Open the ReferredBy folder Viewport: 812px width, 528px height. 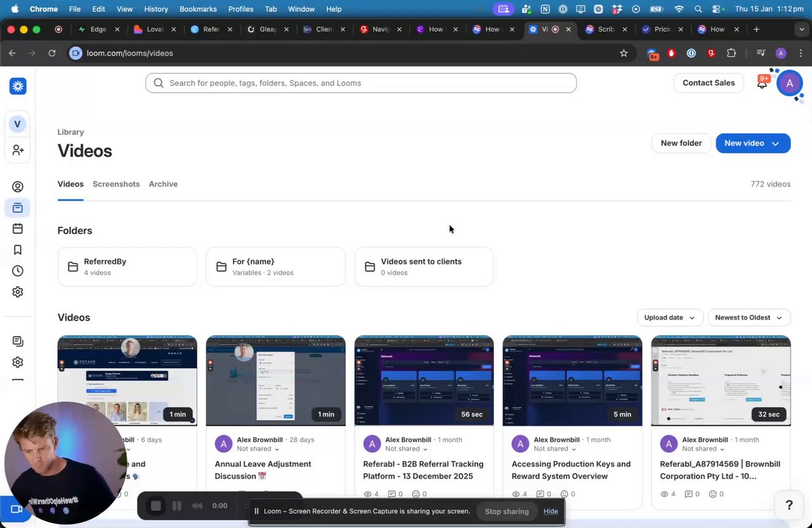click(x=127, y=267)
